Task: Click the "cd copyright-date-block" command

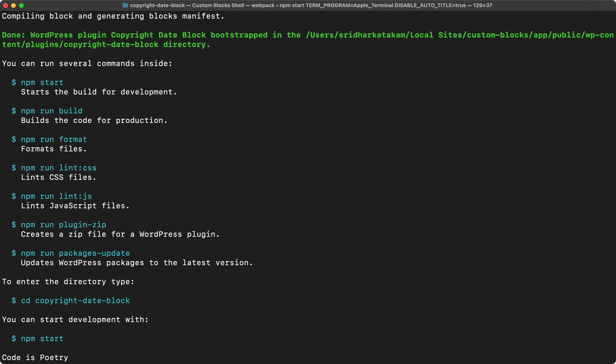Action: (75, 301)
